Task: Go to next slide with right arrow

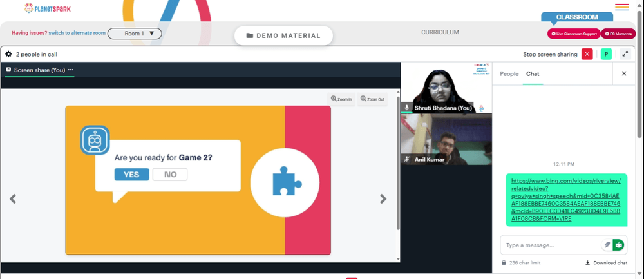Action: (x=383, y=199)
